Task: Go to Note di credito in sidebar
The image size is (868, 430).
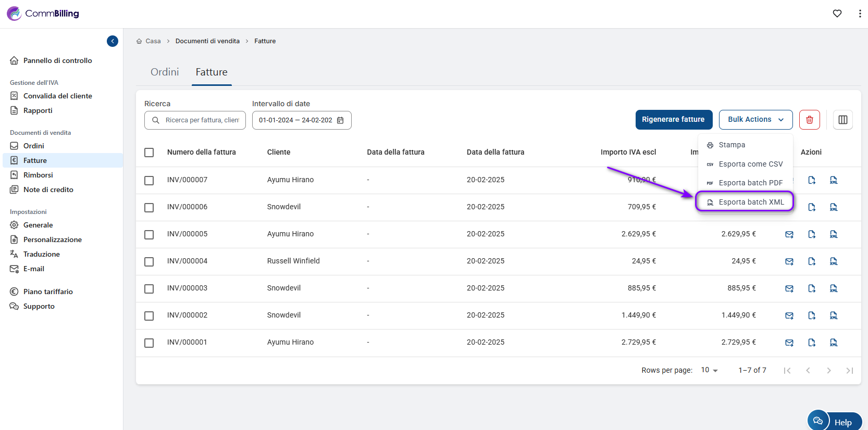Action: [48, 189]
